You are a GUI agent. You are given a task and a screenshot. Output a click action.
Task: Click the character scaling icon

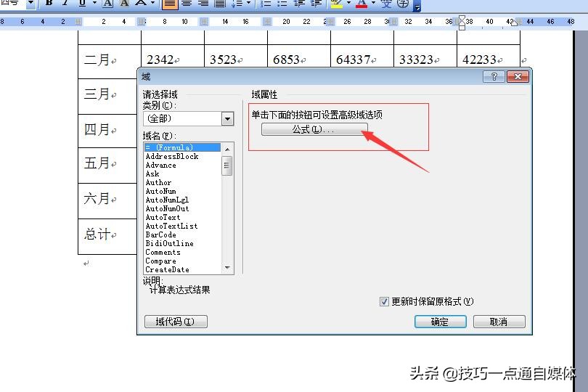[141, 3]
